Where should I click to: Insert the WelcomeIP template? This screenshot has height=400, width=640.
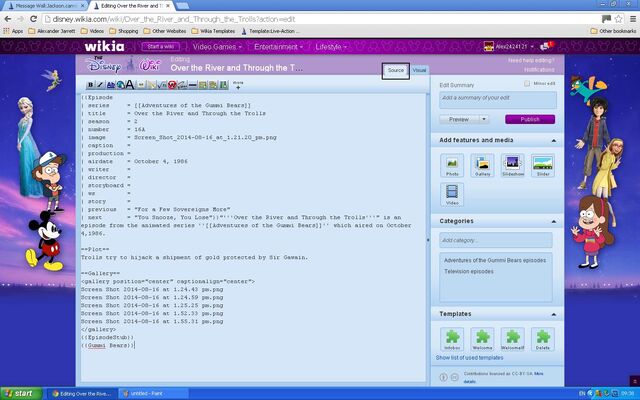(513, 339)
